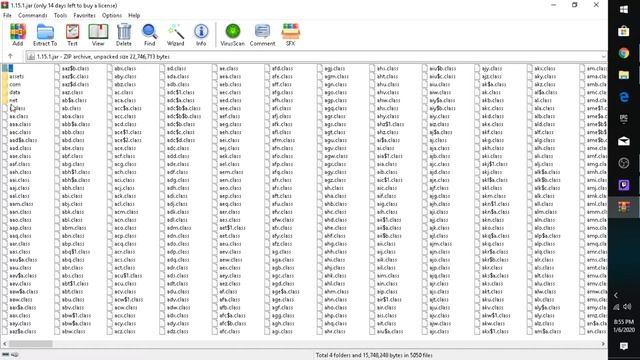640x360 pixels.
Task: Open the Find magnifier tool
Action: (x=149, y=34)
